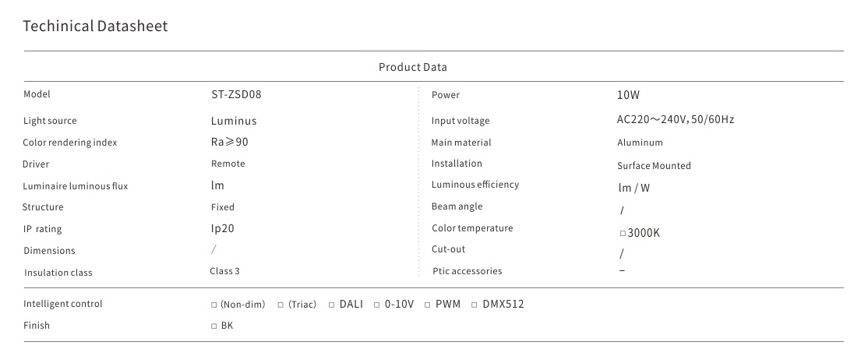Screen dimensions: 868x363
Task: Click the Luminus light source value
Action: (x=234, y=121)
